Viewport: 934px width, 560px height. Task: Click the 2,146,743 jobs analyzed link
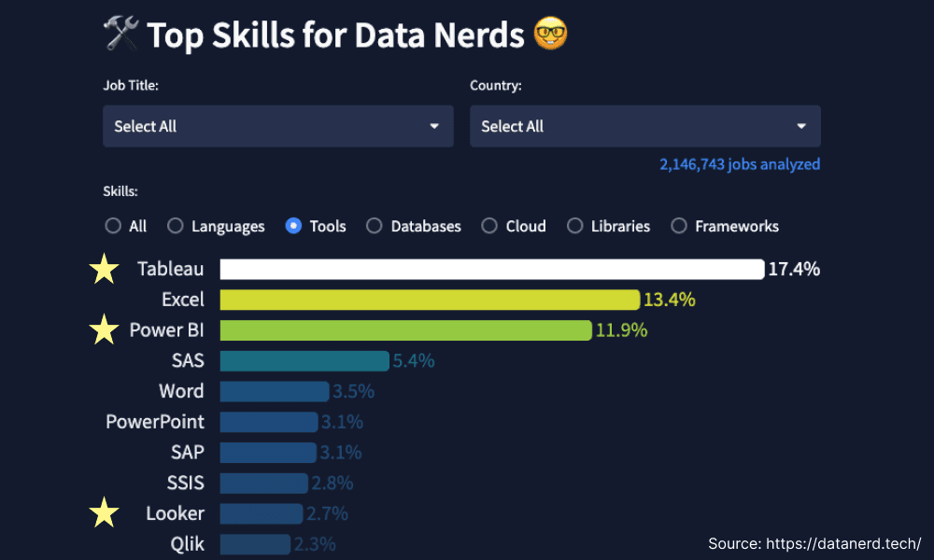(739, 164)
